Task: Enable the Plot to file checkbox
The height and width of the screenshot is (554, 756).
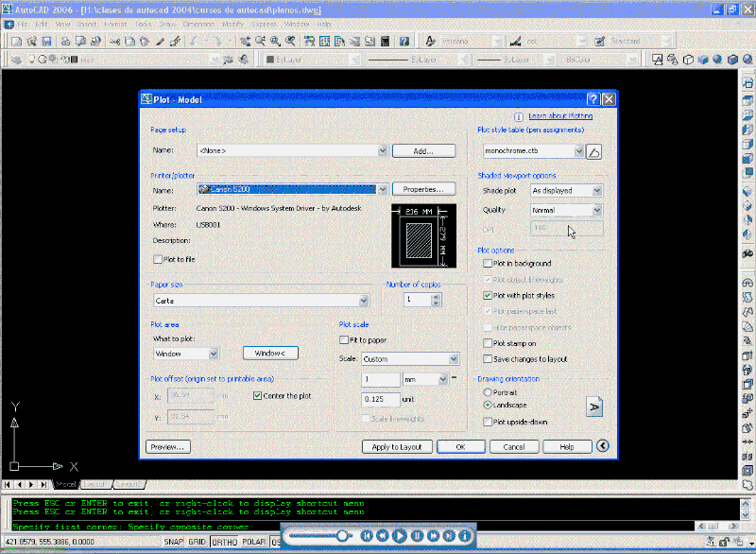Action: click(x=158, y=259)
